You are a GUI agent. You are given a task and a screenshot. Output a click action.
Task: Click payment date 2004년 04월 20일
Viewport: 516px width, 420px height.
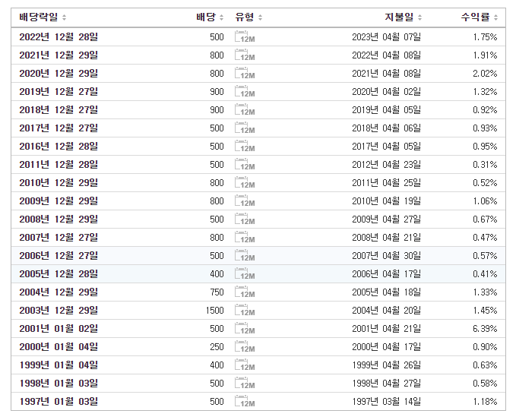(386, 311)
